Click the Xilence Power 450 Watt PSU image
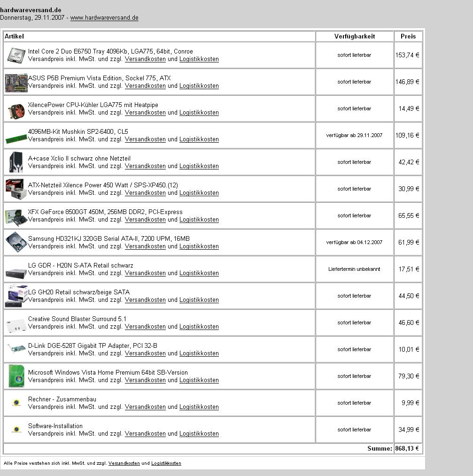473x476 pixels. [x=16, y=189]
